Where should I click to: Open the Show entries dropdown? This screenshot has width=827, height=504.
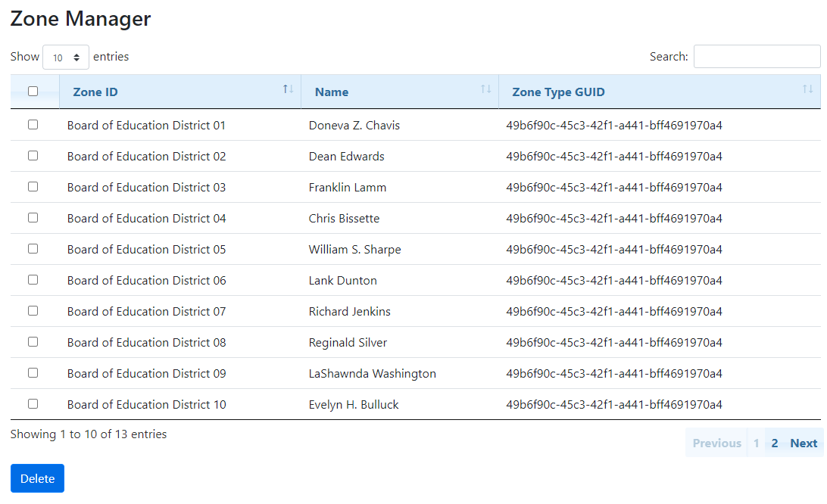66,57
